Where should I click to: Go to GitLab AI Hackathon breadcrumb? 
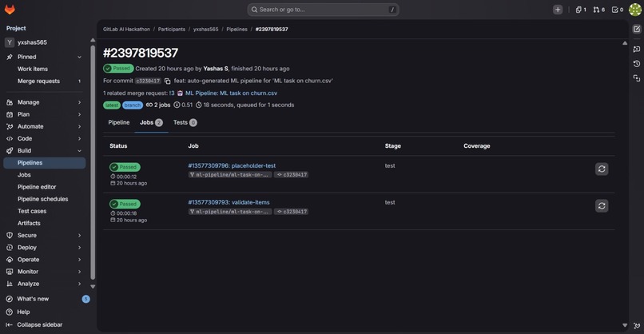126,30
